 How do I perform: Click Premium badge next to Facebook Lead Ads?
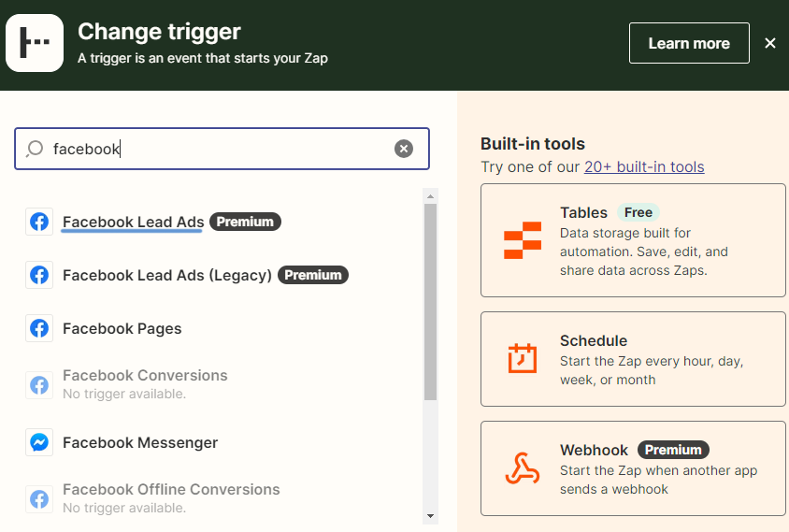click(x=245, y=222)
